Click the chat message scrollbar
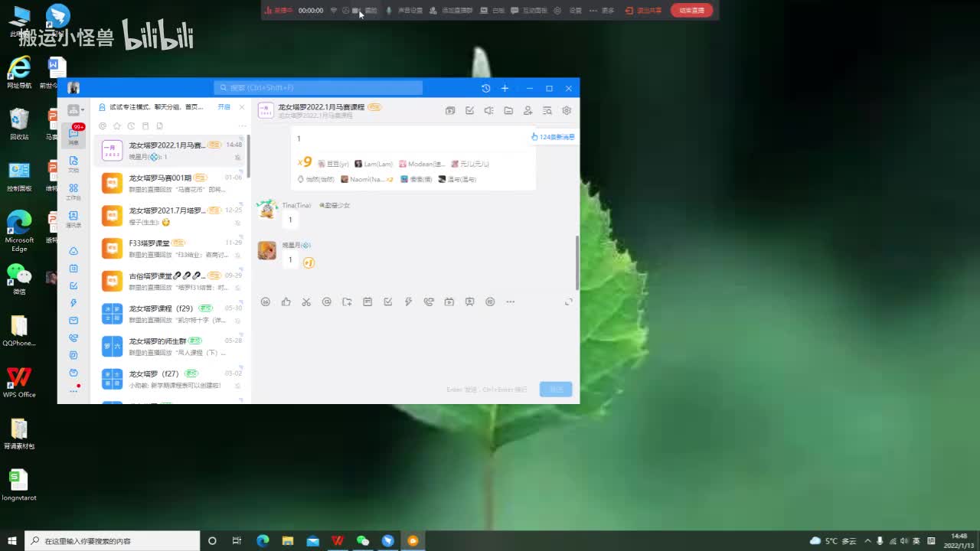Viewport: 980px width, 551px height. click(x=577, y=262)
